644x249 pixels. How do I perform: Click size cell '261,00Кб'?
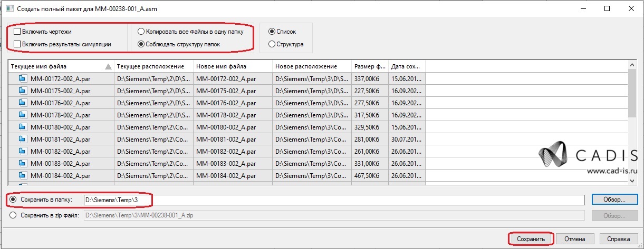point(370,151)
